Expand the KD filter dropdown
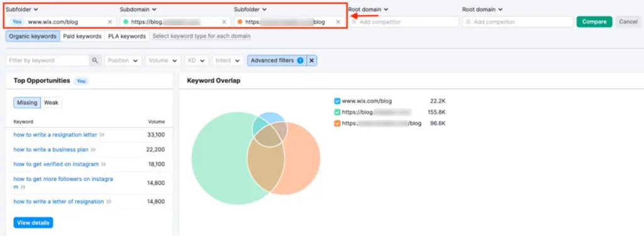 197,60
